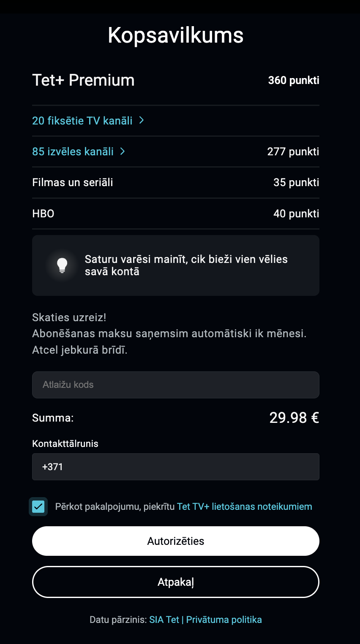Image resolution: width=360 pixels, height=644 pixels.
Task: Click the 360 punkti total label
Action: point(294,80)
